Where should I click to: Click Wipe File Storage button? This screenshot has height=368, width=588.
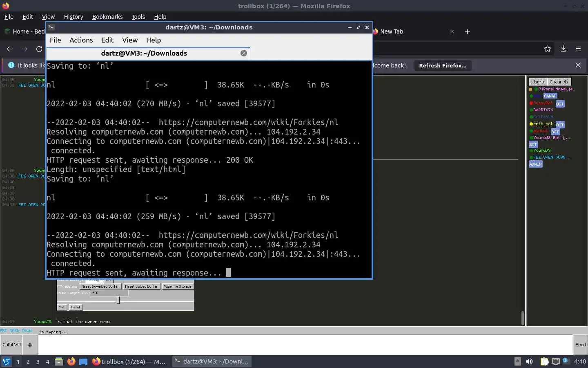click(178, 287)
